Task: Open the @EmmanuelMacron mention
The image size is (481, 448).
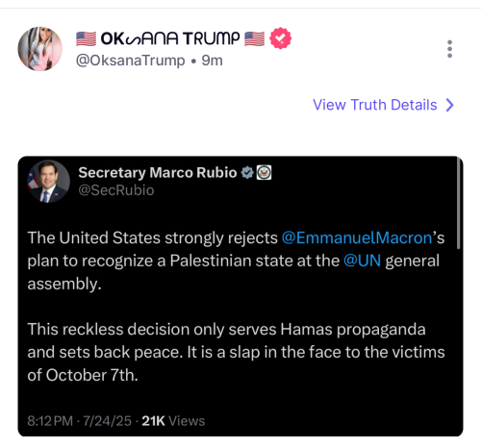Action: click(x=357, y=237)
